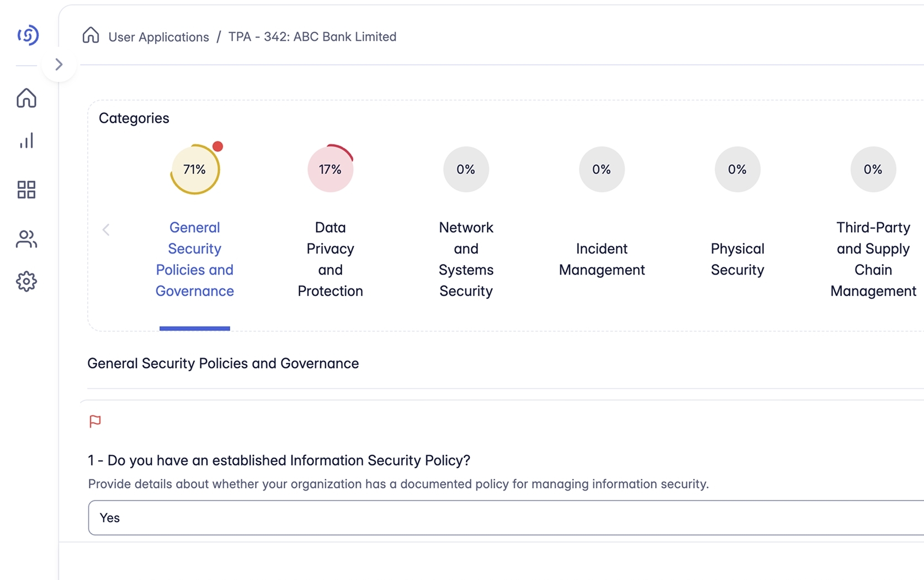Viewport: 924px width, 580px height.
Task: Open the Incident Management category
Action: point(602,259)
